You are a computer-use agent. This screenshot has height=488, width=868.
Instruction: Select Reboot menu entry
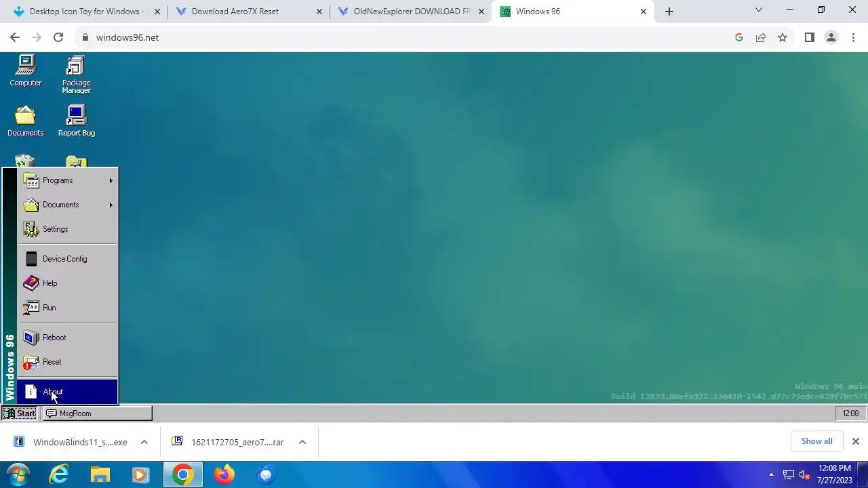tap(67, 338)
